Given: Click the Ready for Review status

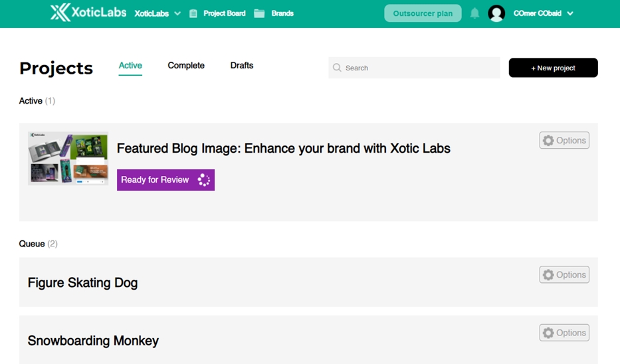Looking at the screenshot, I should pyautogui.click(x=165, y=180).
